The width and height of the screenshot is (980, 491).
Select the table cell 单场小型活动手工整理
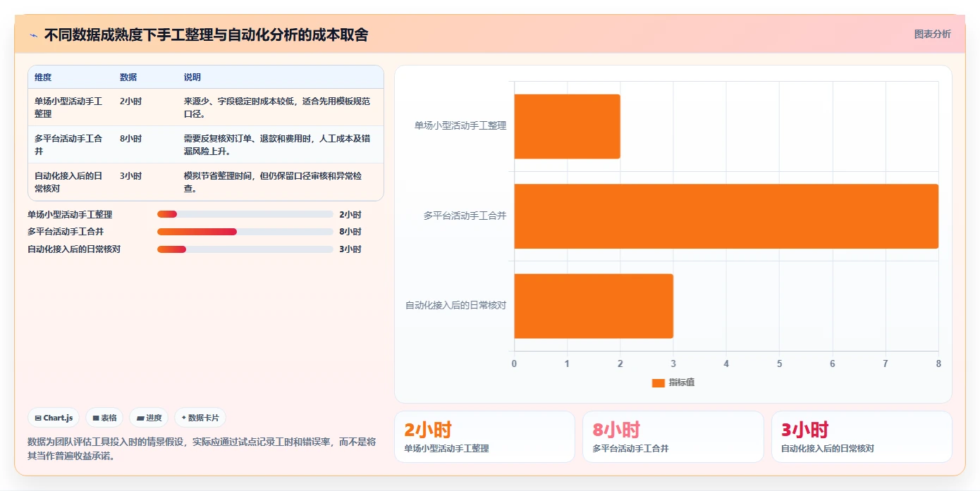(69, 107)
